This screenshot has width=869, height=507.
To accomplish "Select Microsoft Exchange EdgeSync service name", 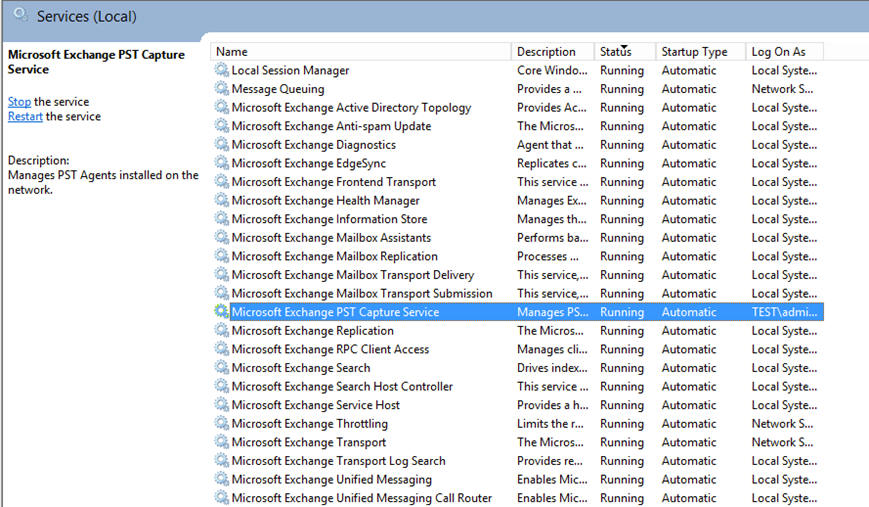I will coord(309,163).
